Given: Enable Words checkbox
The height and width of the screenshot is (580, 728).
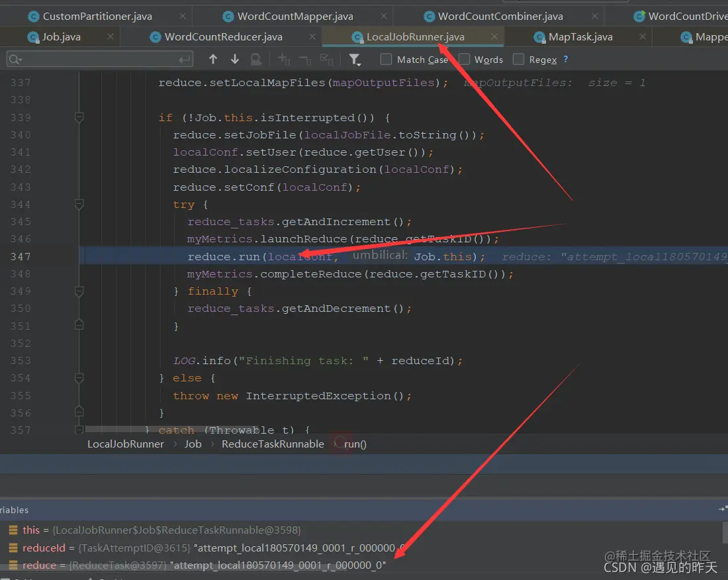Looking at the screenshot, I should coord(464,60).
